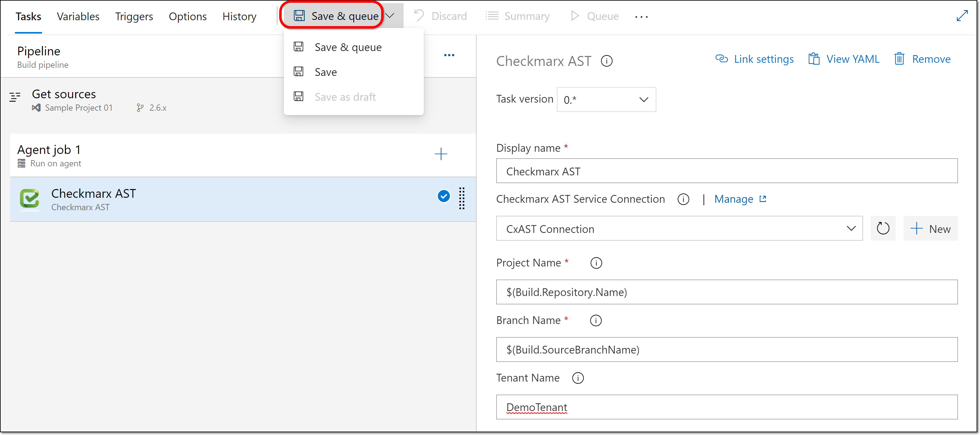Open the Summary toolbar item
The image size is (980, 435).
click(518, 16)
